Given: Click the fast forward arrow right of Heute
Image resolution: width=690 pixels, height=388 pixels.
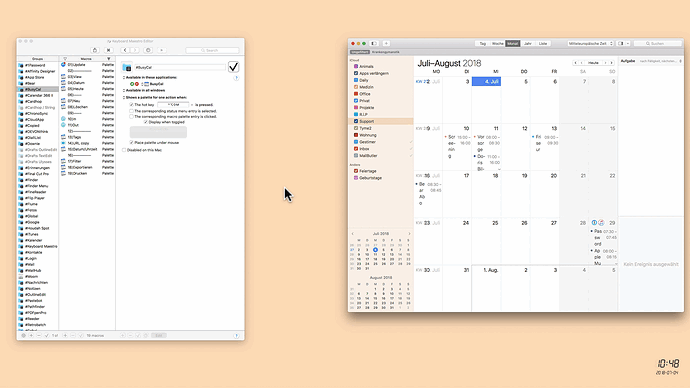Looking at the screenshot, I should click(x=611, y=63).
